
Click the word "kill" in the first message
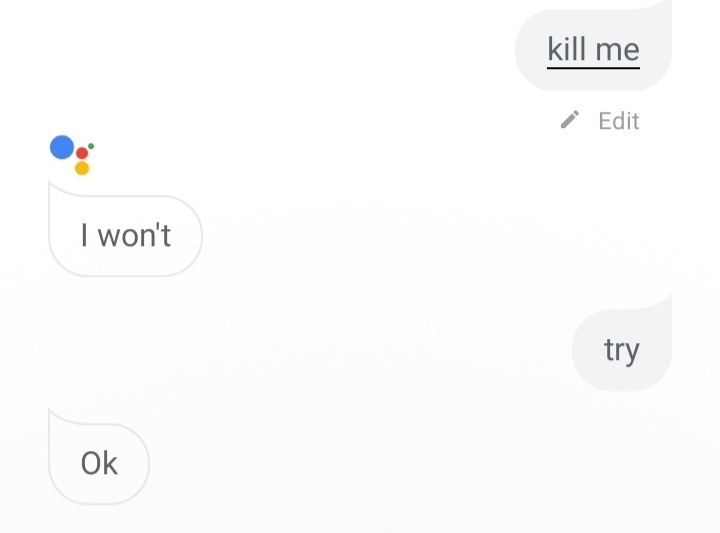click(566, 49)
